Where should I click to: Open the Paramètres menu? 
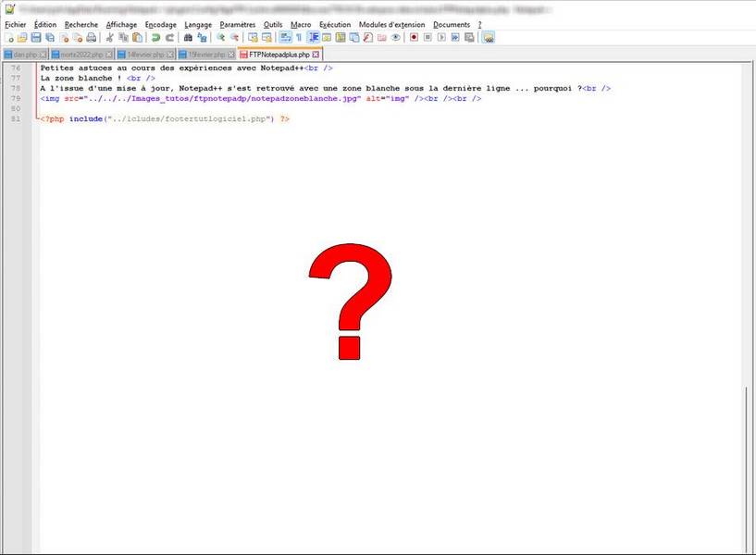point(237,25)
